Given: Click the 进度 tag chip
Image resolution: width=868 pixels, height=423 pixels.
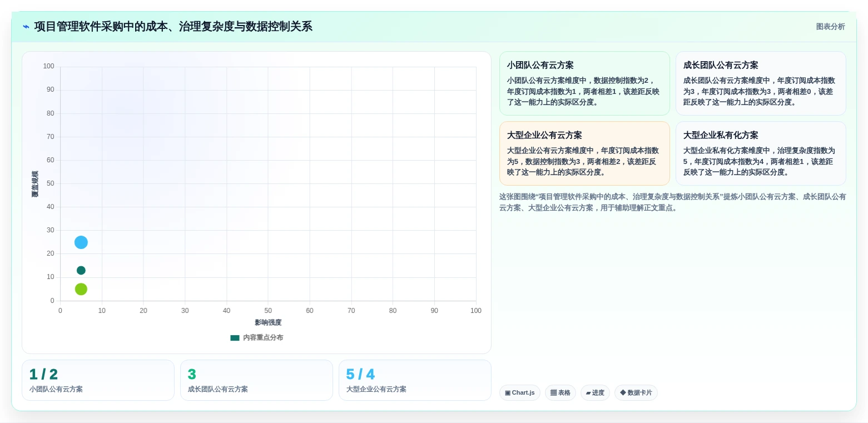Looking at the screenshot, I should pos(595,392).
